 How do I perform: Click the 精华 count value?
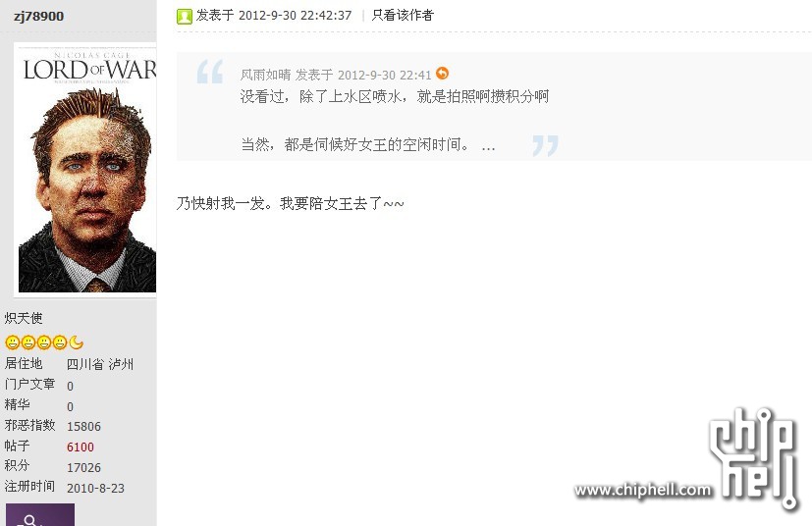(x=70, y=406)
